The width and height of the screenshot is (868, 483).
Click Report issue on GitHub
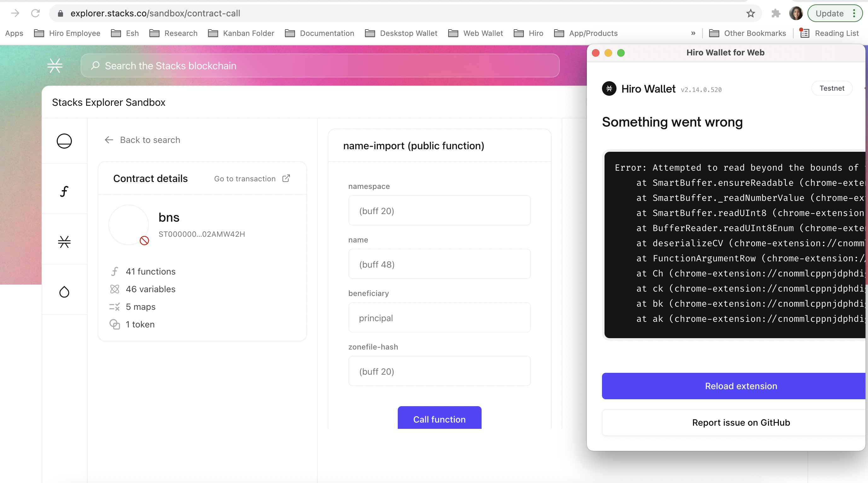733,423
